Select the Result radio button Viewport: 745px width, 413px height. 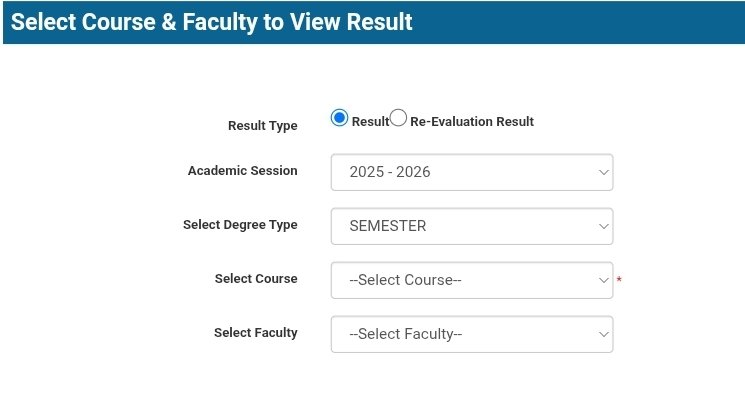click(x=339, y=118)
